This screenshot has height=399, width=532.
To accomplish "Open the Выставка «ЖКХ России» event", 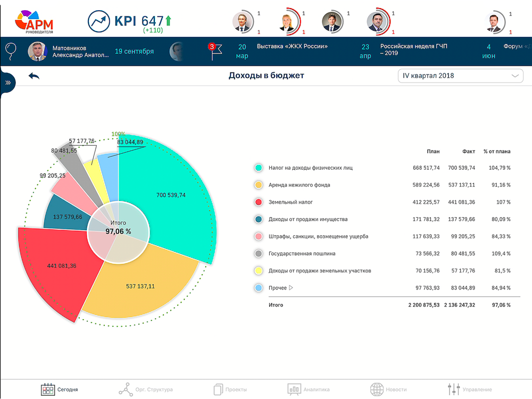I will (292, 47).
